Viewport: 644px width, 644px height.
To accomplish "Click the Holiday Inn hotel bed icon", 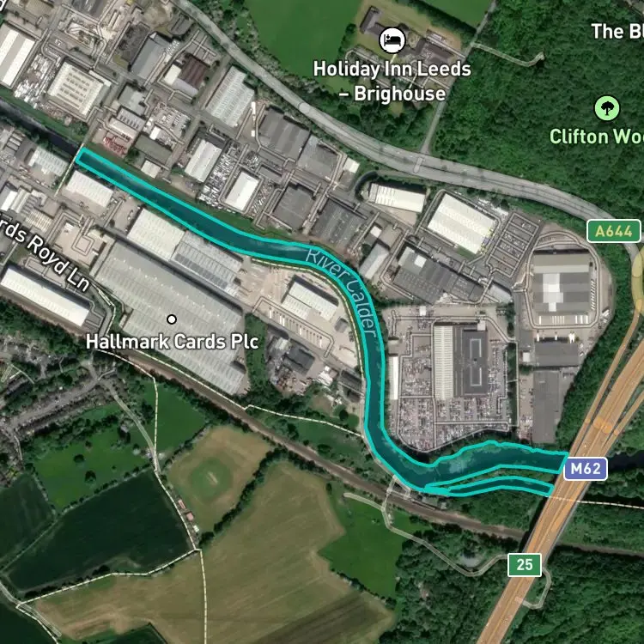I will point(392,40).
